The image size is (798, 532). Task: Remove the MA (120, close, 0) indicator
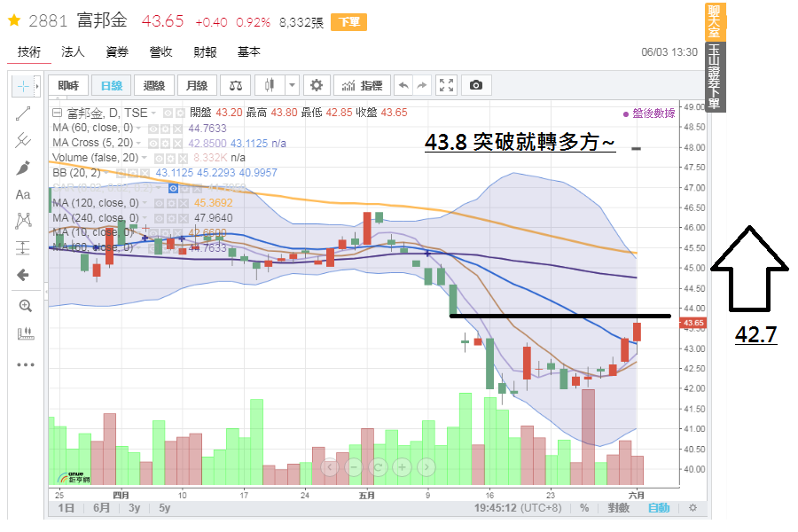183,204
